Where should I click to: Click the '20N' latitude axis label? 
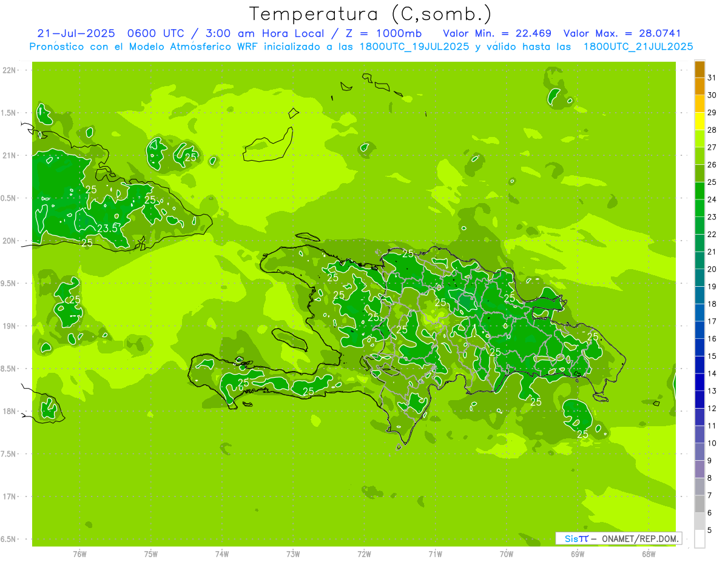(x=9, y=241)
